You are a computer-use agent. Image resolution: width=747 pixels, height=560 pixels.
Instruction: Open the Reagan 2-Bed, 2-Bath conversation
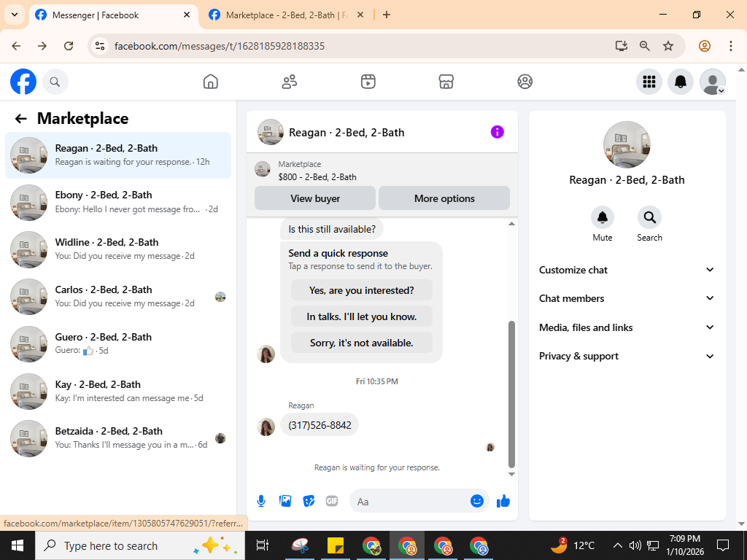118,155
